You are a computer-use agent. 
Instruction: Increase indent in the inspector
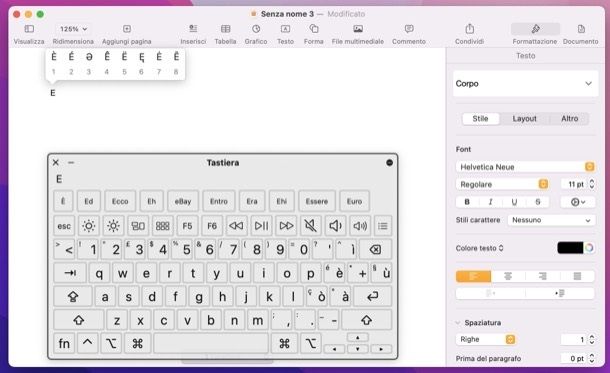560,293
